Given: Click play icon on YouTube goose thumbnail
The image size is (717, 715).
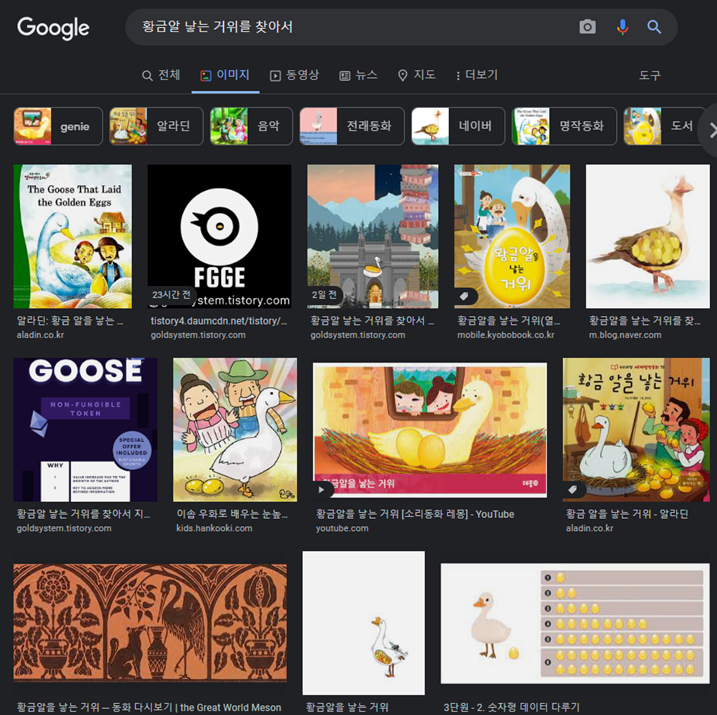Looking at the screenshot, I should point(321,490).
